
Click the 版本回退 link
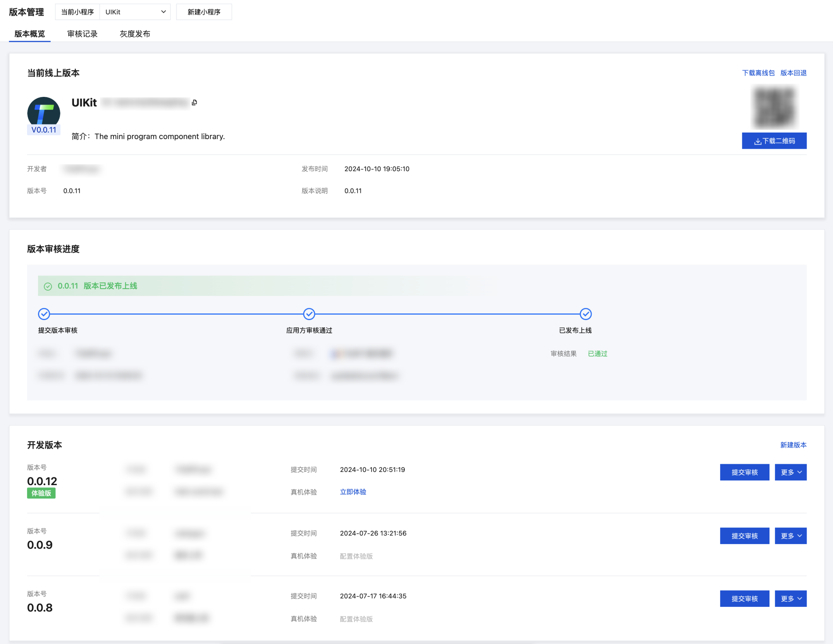[793, 73]
